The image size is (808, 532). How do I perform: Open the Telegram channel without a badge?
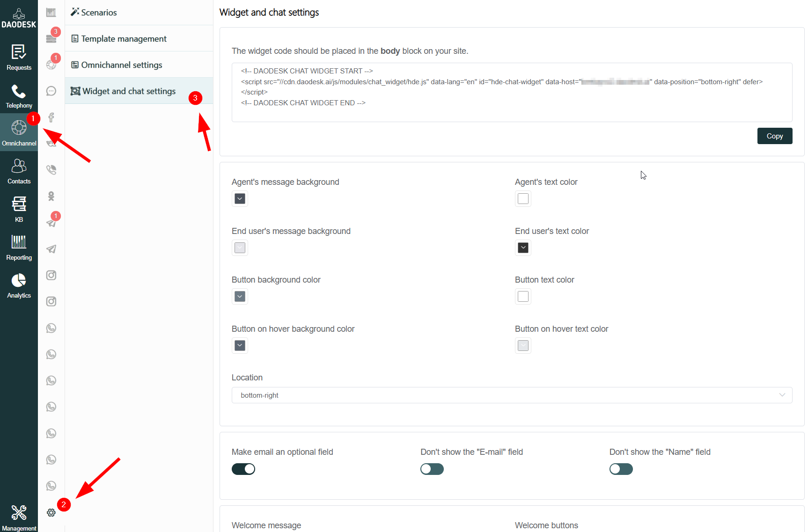point(51,249)
